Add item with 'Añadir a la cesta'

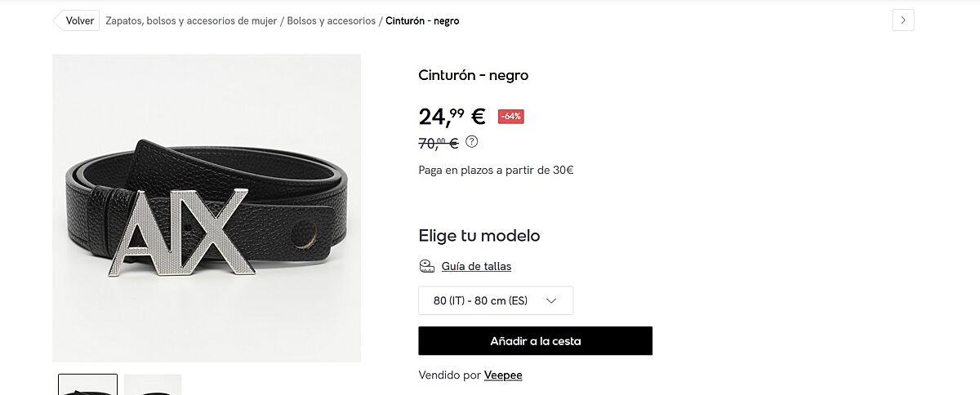(535, 341)
